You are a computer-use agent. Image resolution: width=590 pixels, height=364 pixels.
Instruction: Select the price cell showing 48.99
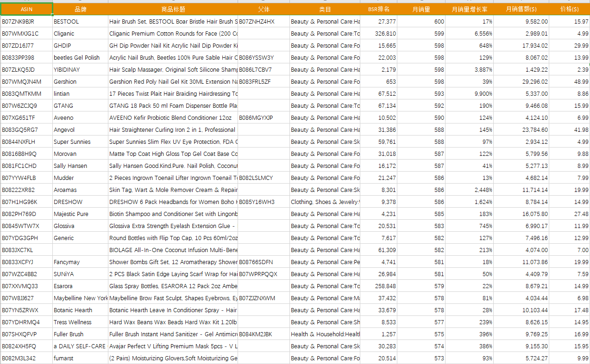point(570,82)
